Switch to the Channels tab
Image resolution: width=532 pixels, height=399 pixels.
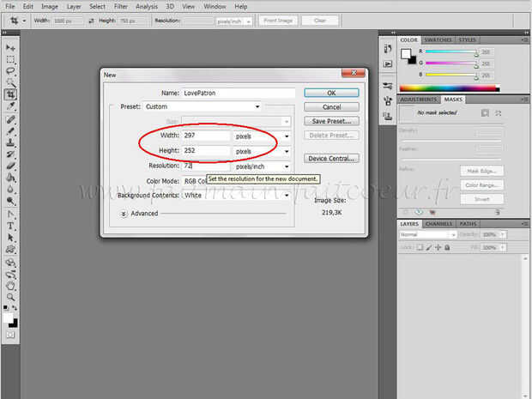(438, 224)
